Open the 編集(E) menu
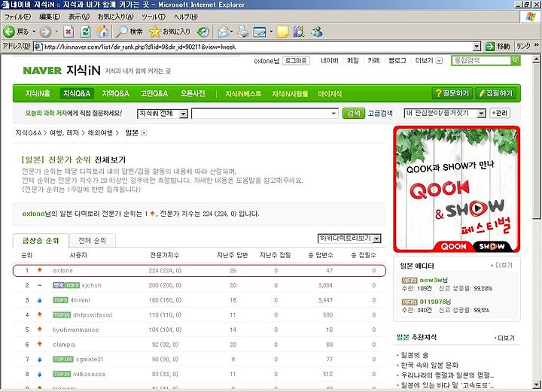Image resolution: width=542 pixels, height=392 pixels. click(x=50, y=17)
